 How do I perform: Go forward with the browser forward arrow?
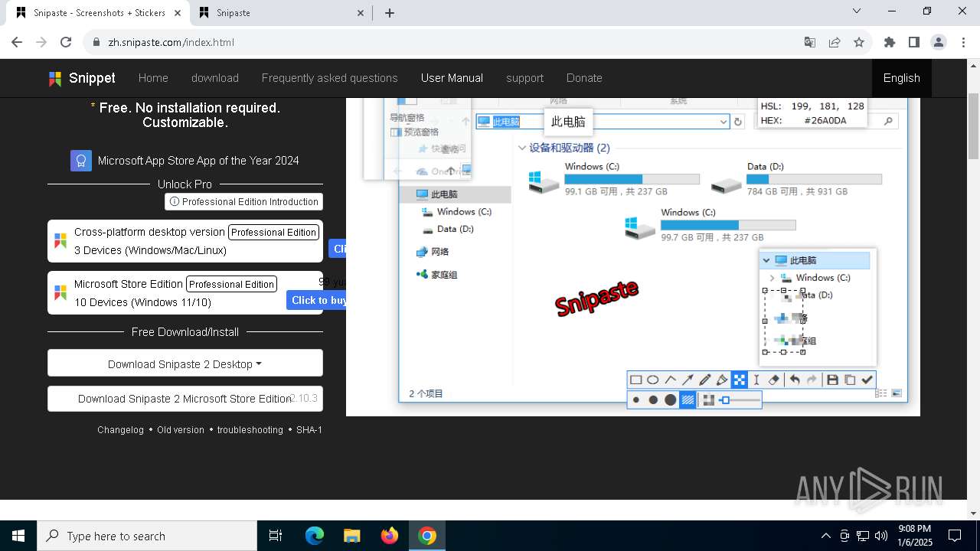(x=41, y=42)
